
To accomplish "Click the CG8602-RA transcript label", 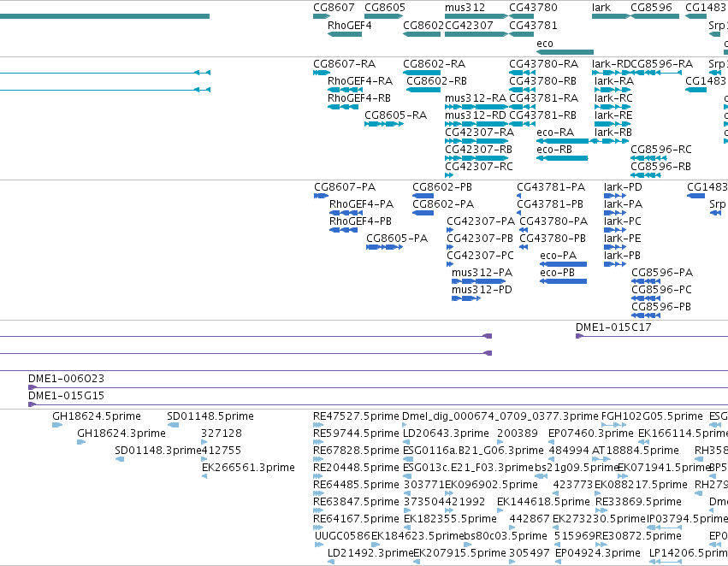I will [x=434, y=64].
